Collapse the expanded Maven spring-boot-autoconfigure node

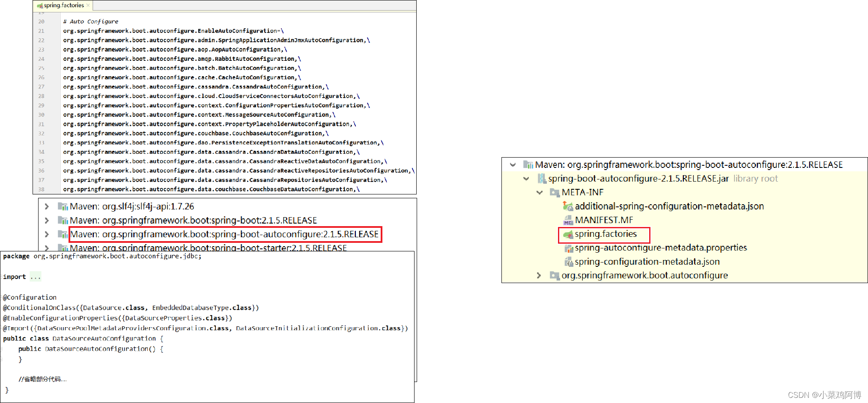(513, 165)
